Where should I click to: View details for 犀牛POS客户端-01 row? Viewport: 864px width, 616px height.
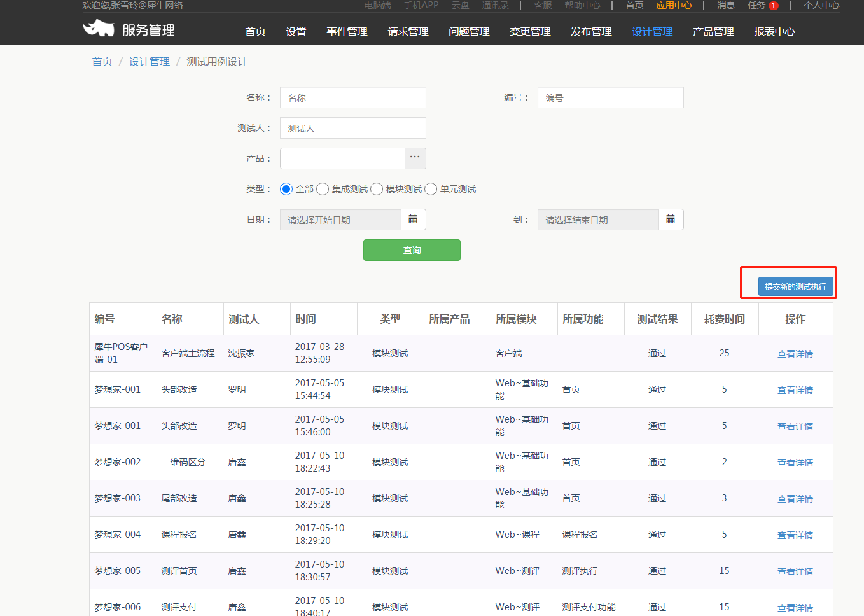pyautogui.click(x=795, y=354)
